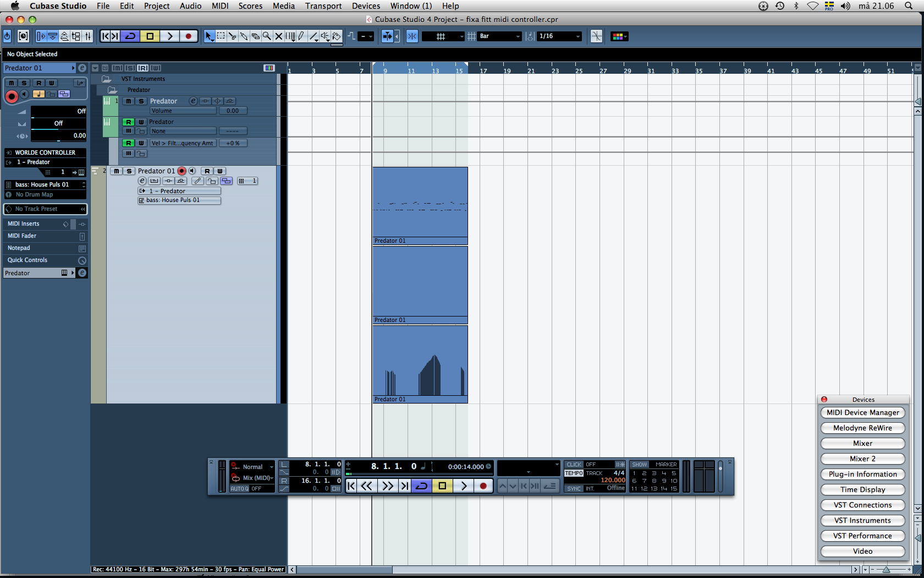Open the Notepad section icon in Inspector
The width and height of the screenshot is (924, 578).
(82, 248)
